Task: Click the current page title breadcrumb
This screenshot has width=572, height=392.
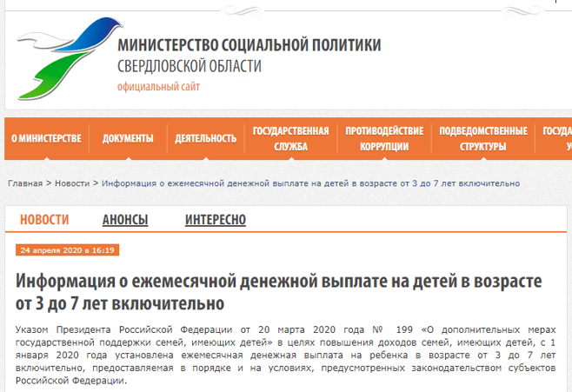Action: (x=311, y=183)
